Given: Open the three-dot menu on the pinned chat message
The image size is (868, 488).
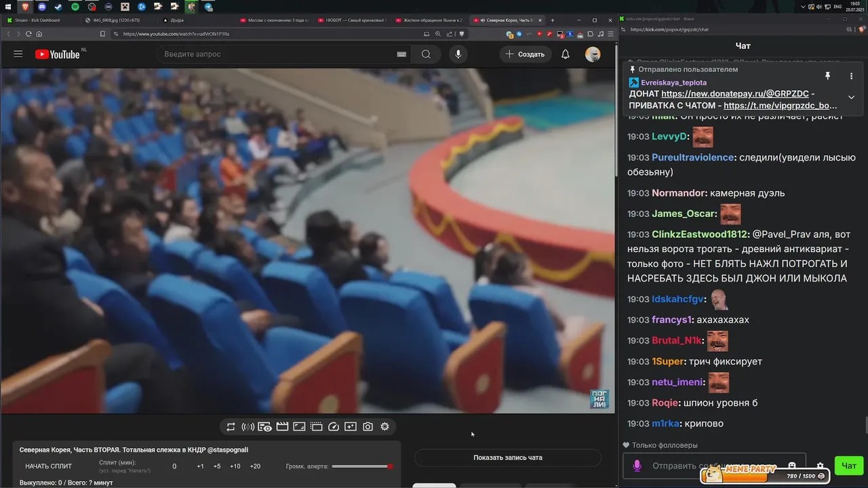Looking at the screenshot, I should pyautogui.click(x=852, y=76).
